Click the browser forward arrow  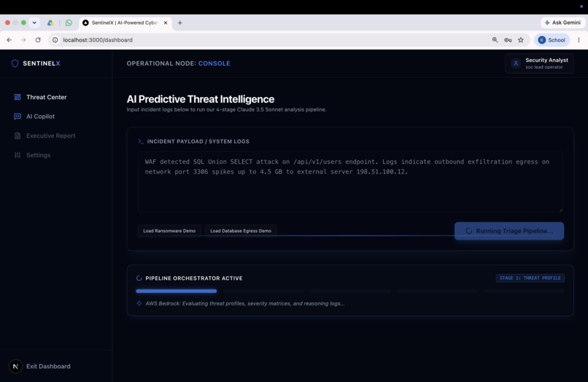pos(23,40)
